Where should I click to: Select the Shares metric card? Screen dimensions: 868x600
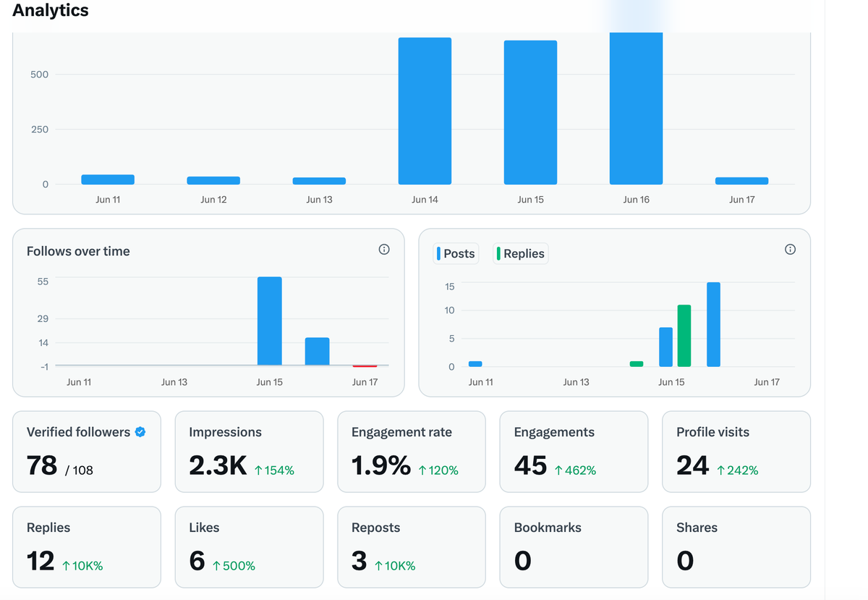[x=736, y=547]
